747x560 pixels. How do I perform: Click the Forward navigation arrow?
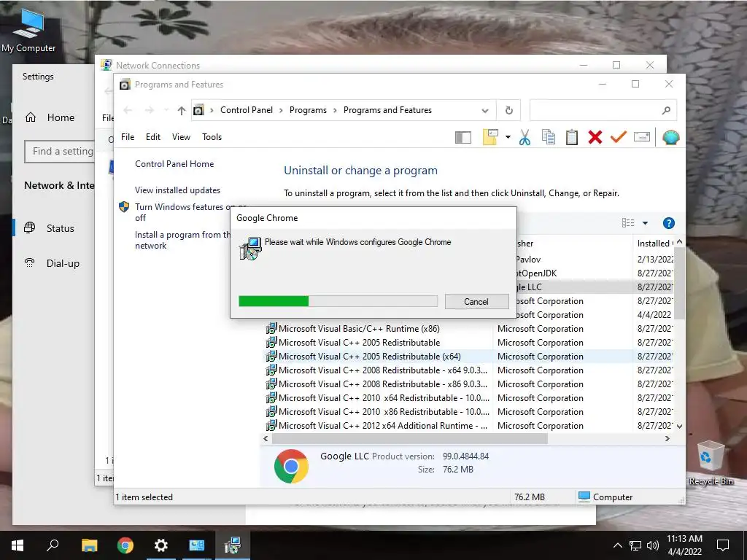(150, 111)
